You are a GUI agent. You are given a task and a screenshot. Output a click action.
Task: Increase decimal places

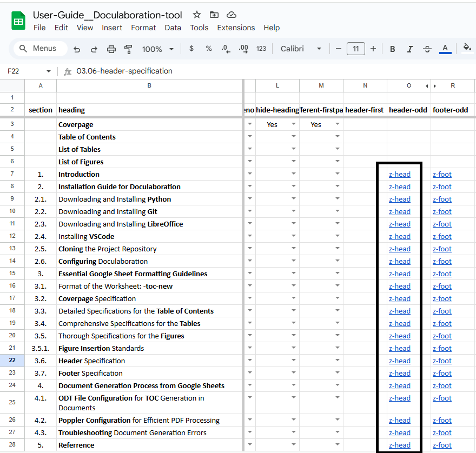pos(243,49)
